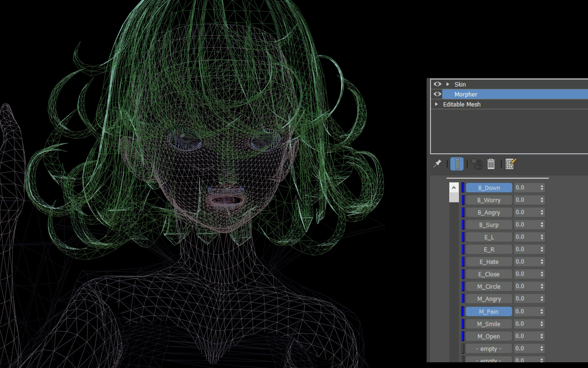Click B_Down value field
The image size is (588, 368).
coord(526,187)
